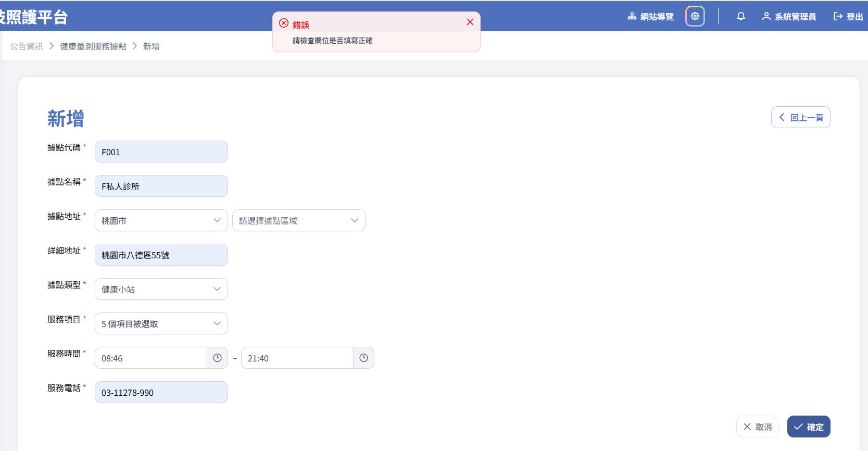Click the settings gear icon in header

[695, 16]
